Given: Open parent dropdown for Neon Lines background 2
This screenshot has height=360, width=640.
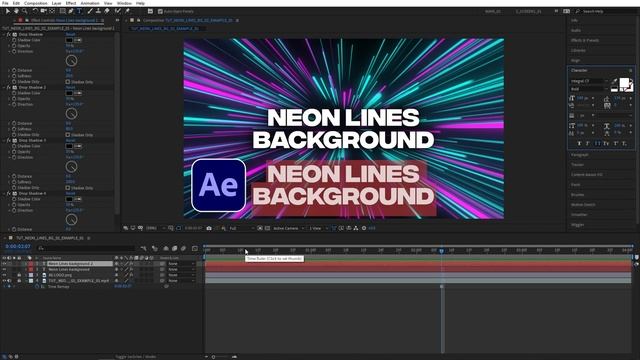Looking at the screenshot, I should coord(180,264).
